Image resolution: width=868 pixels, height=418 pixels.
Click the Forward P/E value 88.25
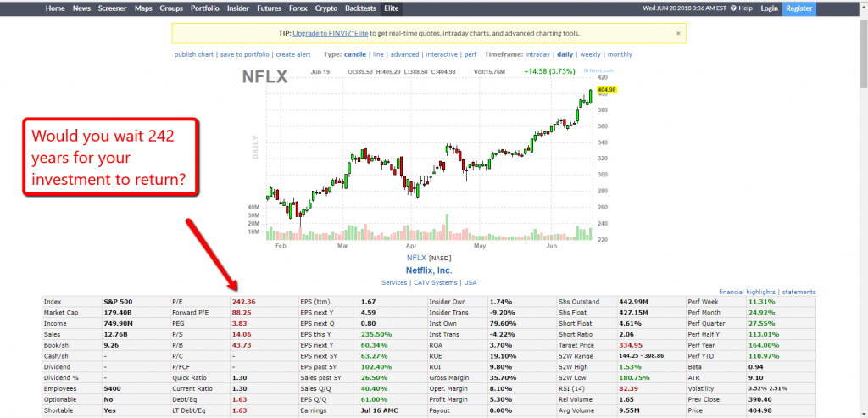coord(242,313)
